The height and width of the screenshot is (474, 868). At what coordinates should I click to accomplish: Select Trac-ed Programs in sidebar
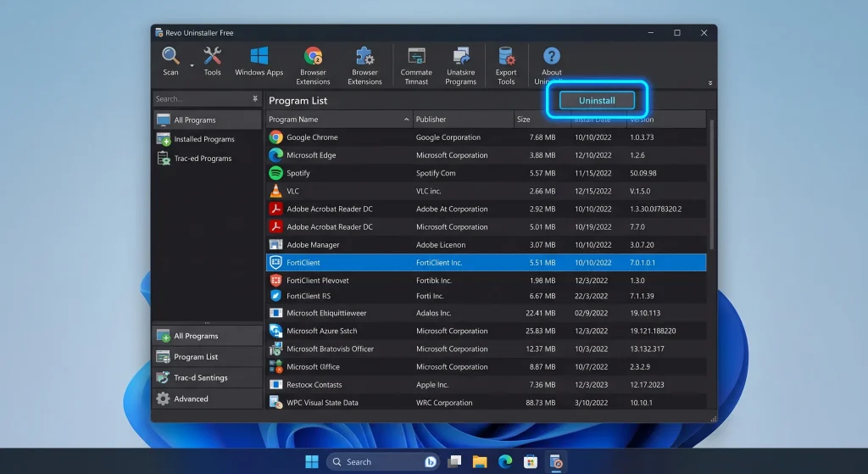pyautogui.click(x=208, y=159)
